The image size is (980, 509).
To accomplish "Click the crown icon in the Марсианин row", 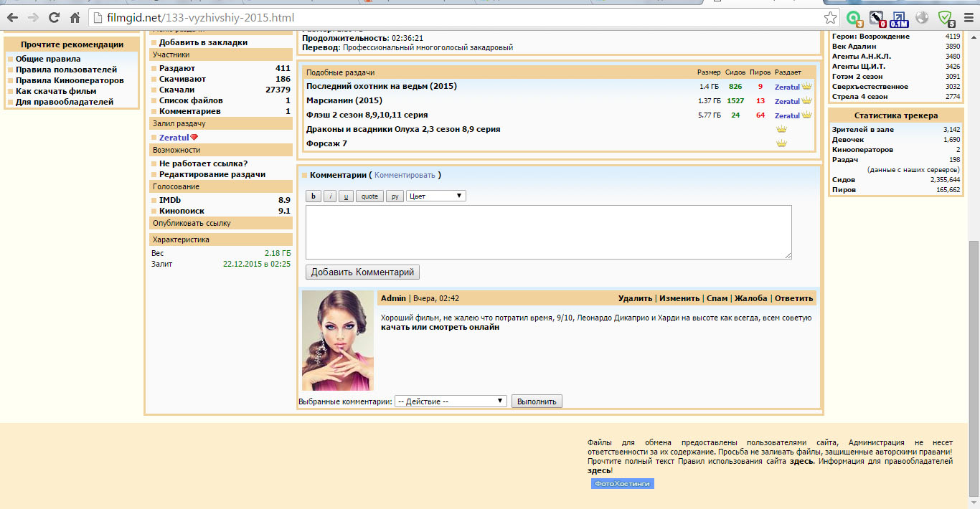I will (x=806, y=100).
